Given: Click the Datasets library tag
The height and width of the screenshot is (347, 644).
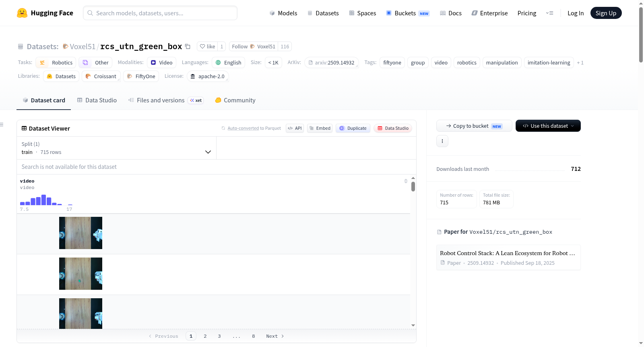Looking at the screenshot, I should pyautogui.click(x=61, y=76).
